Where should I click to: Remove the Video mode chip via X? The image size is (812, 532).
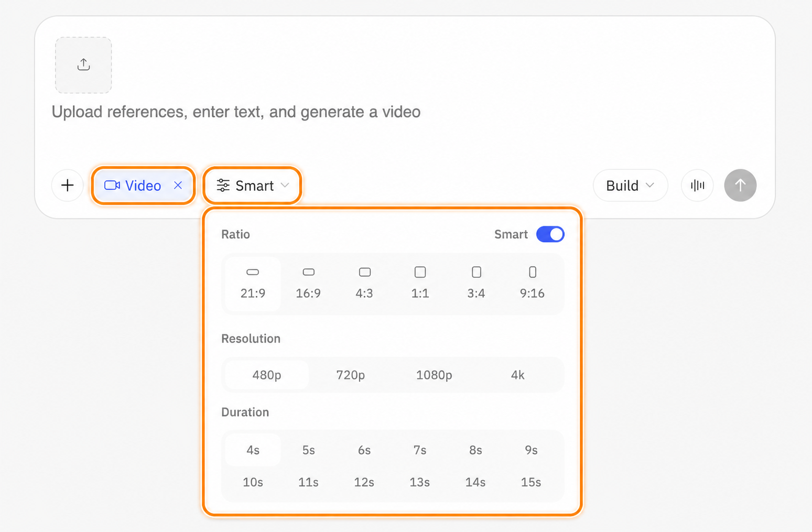pos(178,185)
